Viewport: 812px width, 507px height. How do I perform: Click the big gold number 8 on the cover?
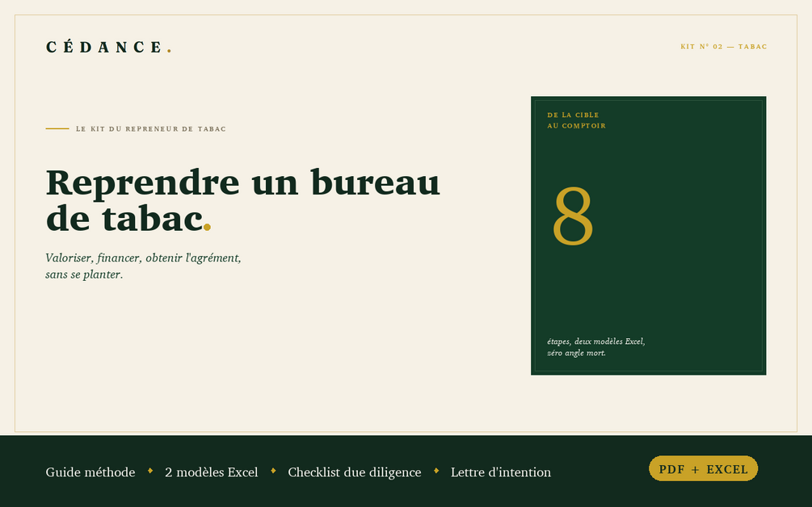tap(573, 216)
